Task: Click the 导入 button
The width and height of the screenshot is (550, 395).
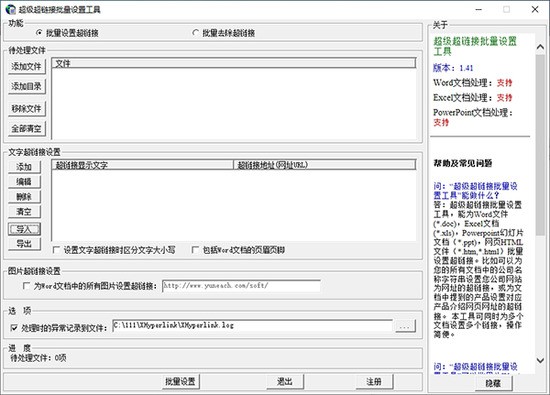Action: pos(24,229)
